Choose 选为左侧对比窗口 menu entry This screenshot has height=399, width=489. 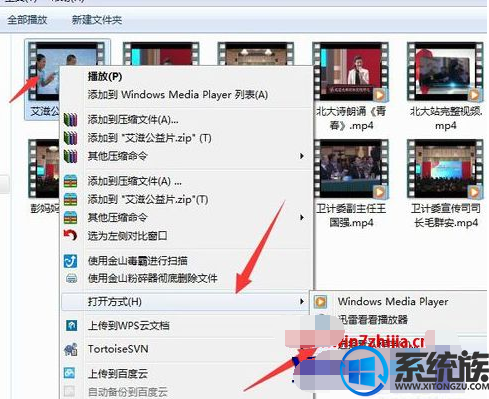(x=127, y=236)
